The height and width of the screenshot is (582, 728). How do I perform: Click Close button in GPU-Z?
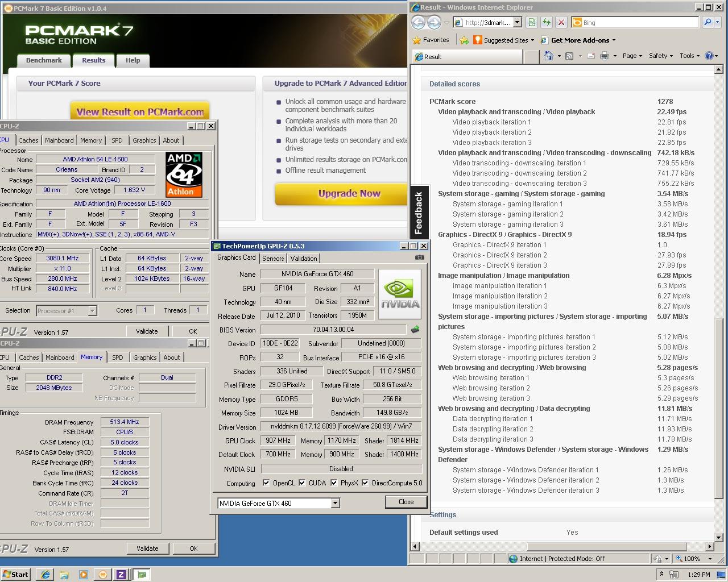(406, 502)
